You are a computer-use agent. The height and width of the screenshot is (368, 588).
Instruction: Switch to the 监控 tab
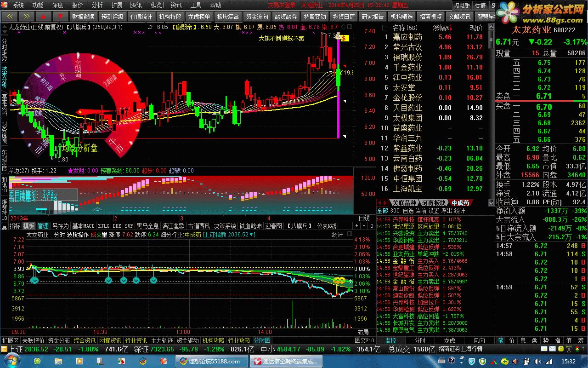(x=391, y=340)
